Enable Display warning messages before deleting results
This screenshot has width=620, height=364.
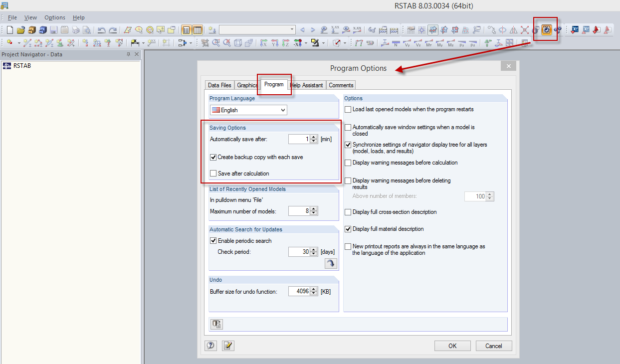click(348, 181)
